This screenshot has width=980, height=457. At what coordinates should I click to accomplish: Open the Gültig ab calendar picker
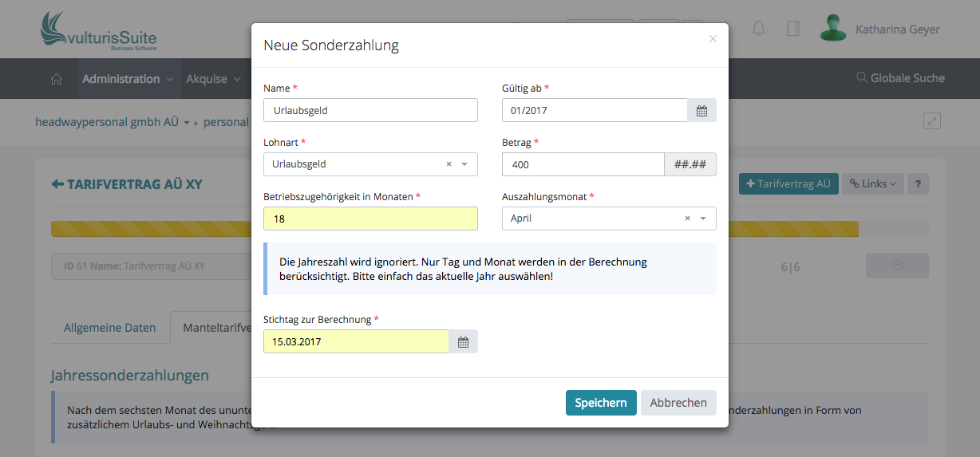[701, 111]
